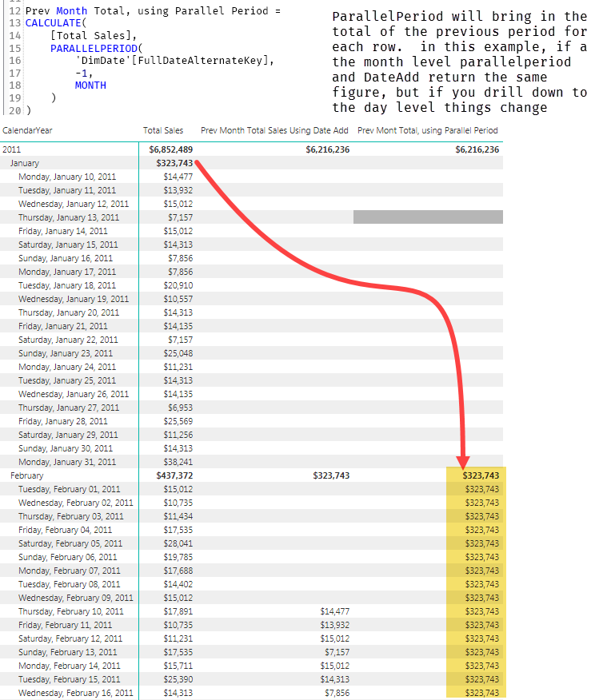This screenshot has width=611, height=700.
Task: Click the row Wednesday, January 26, 2011
Action: [251, 394]
